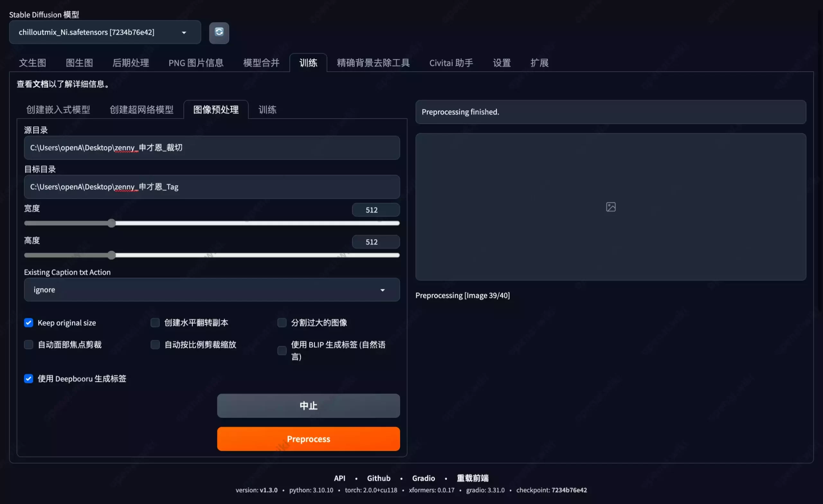The height and width of the screenshot is (504, 823).
Task: Click the 'Preprocessing [Image 39/40]' progress text
Action: 462,295
